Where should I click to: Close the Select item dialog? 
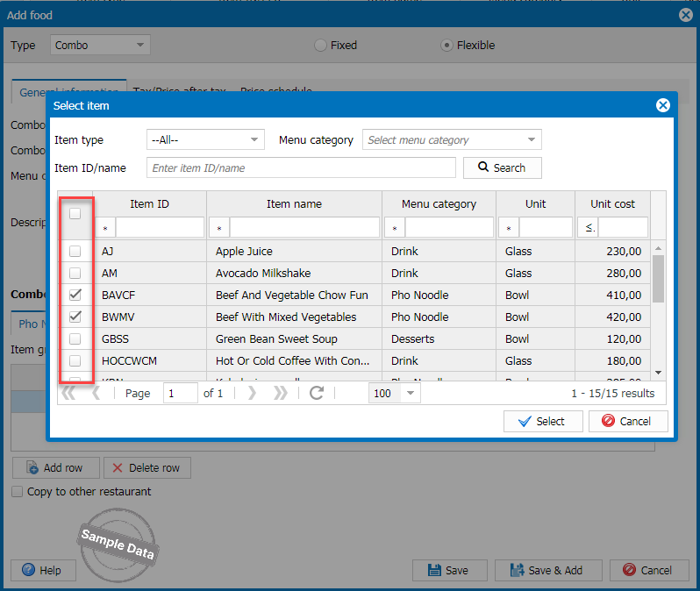[x=663, y=105]
